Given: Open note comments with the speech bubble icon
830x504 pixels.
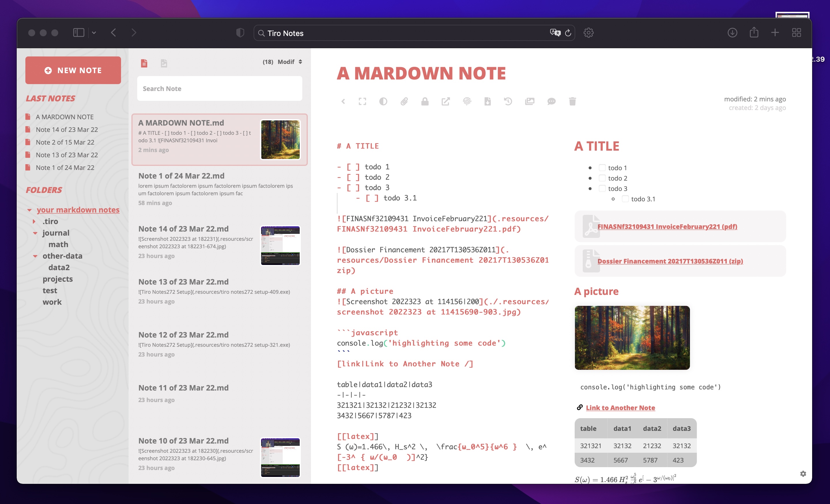Looking at the screenshot, I should [552, 101].
